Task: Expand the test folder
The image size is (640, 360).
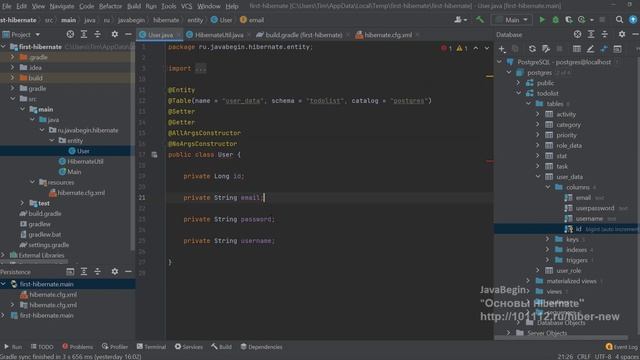Action: click(x=22, y=203)
